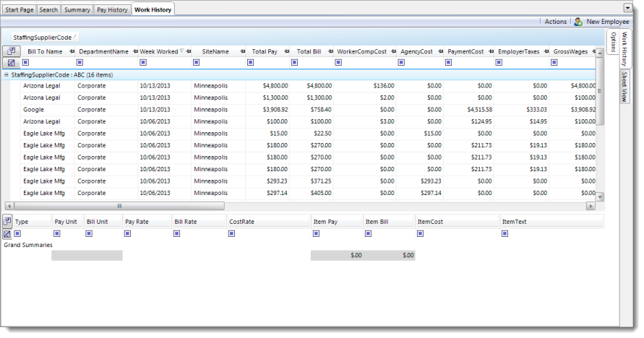Click Week Worked sort descending indicator
Viewport: 644px width, 338px height.
[x=182, y=51]
